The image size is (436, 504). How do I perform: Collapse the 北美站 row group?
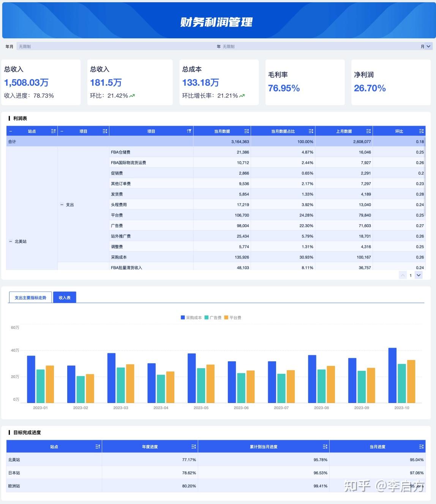(11, 241)
